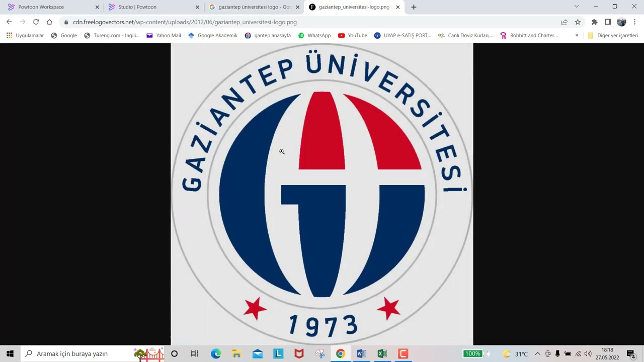Open File Explorer from the taskbar
Image resolution: width=644 pixels, height=362 pixels.
click(236, 353)
